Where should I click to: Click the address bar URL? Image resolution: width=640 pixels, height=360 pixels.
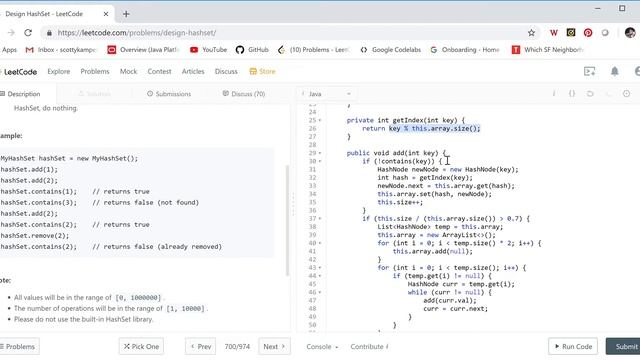point(137,33)
